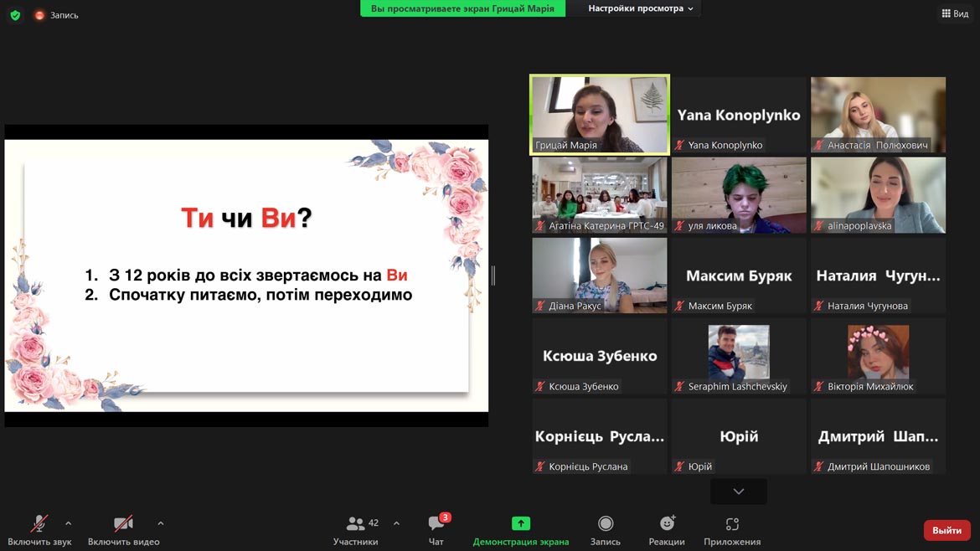Click the red recording indicator icon

coord(39,15)
